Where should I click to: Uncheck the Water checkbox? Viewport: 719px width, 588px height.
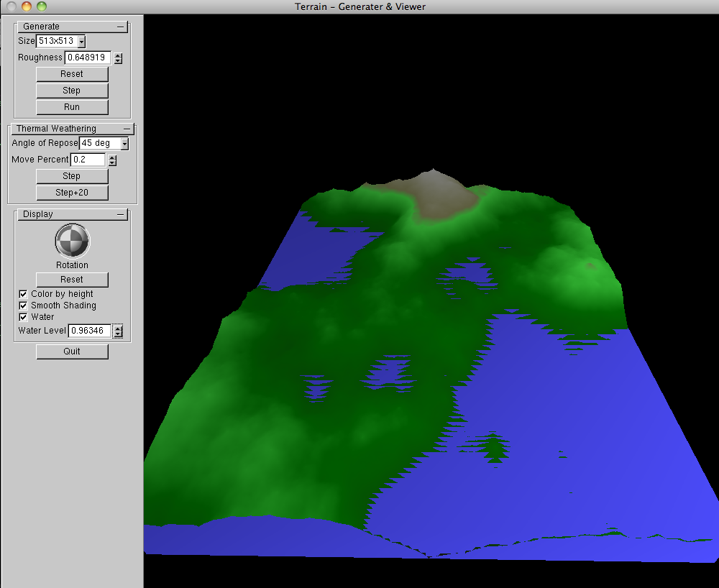coord(23,317)
